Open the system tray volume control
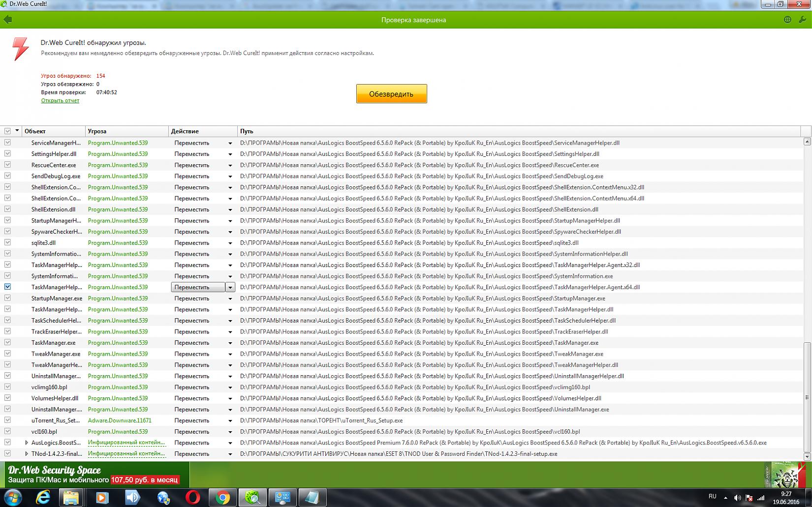812x507 pixels. (737, 498)
